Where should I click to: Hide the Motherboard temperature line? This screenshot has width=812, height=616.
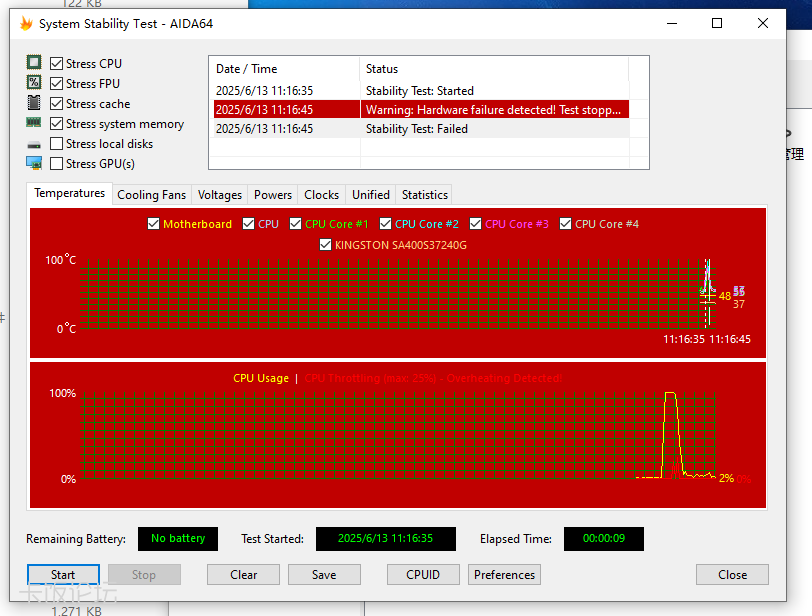coord(153,224)
